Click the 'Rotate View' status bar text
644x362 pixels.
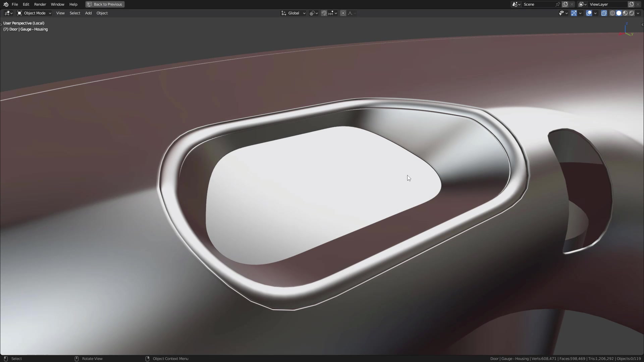pyautogui.click(x=92, y=359)
